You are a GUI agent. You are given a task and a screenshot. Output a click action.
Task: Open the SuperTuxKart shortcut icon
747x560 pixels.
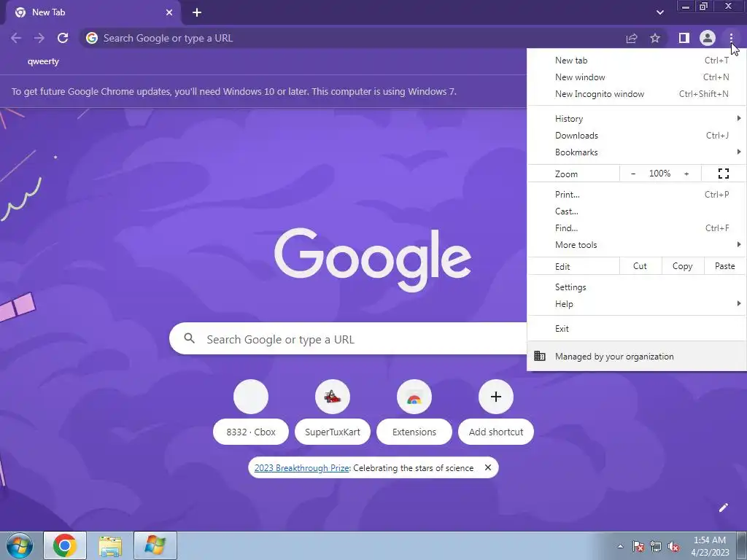coord(333,397)
